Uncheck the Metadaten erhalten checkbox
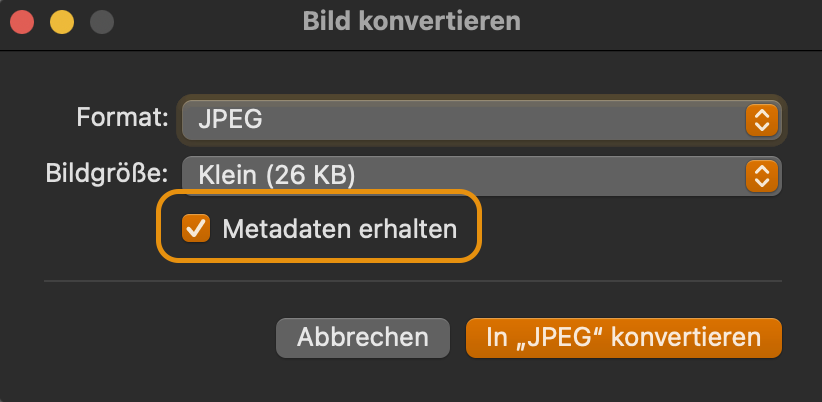 click(195, 229)
